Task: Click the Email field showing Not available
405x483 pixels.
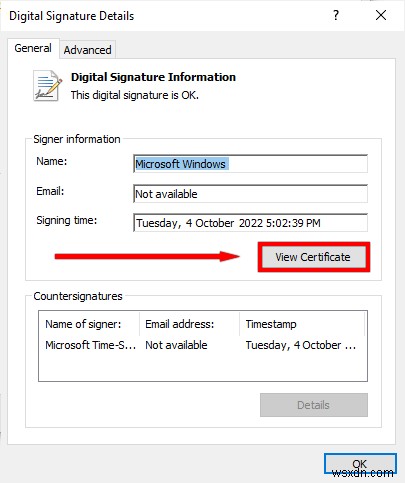Action: point(250,194)
